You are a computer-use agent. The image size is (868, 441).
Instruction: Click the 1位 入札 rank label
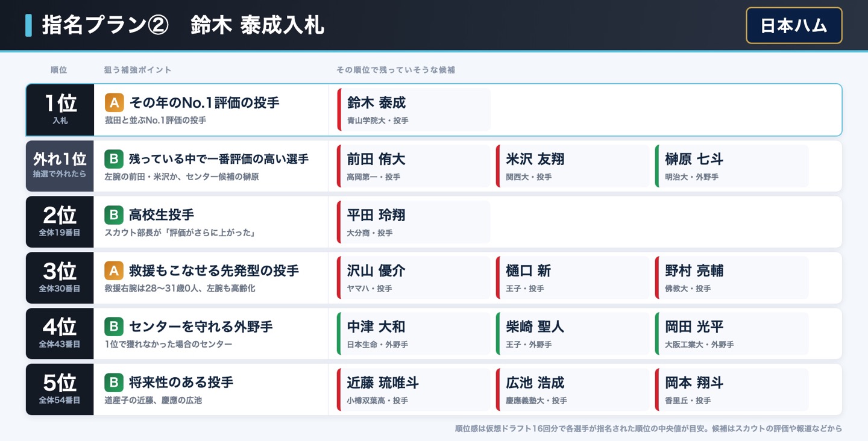click(60, 110)
